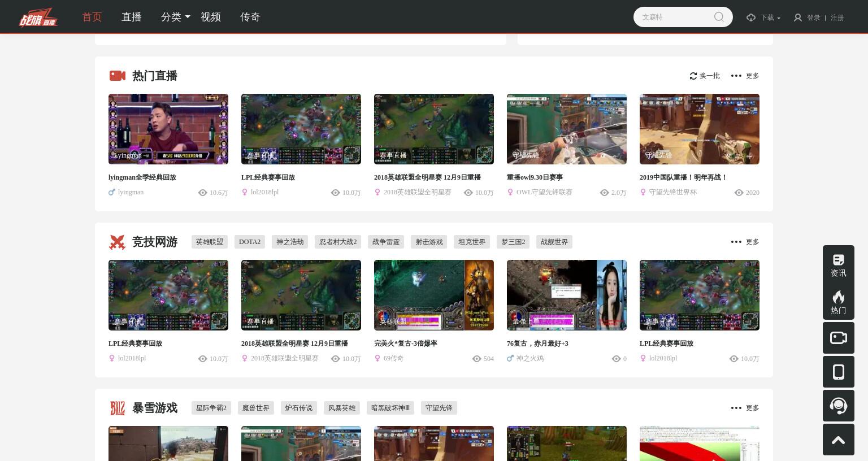Select the 神之浩劫 category tag

[x=290, y=242]
